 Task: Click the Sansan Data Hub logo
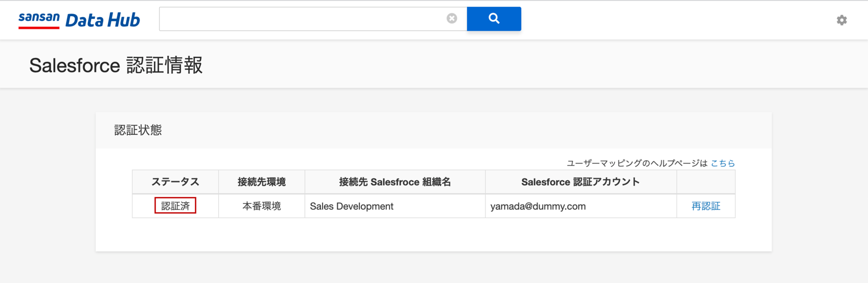[x=79, y=20]
